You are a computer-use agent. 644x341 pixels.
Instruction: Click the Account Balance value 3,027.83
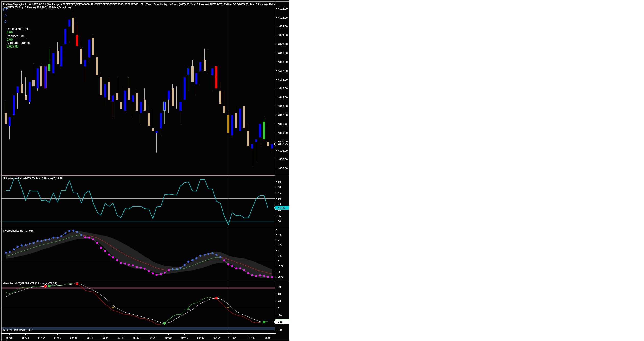(13, 46)
